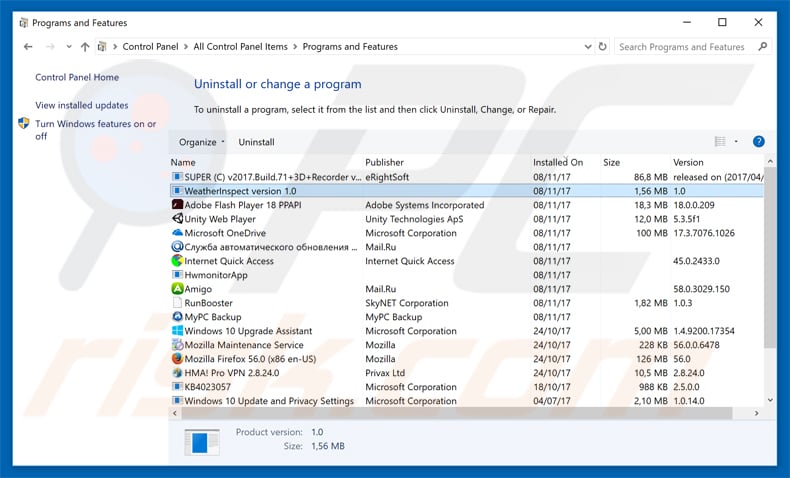Click the Adobe Systems Incorporated publisher cell
Viewport: 790px width, 478px height.
tap(425, 205)
